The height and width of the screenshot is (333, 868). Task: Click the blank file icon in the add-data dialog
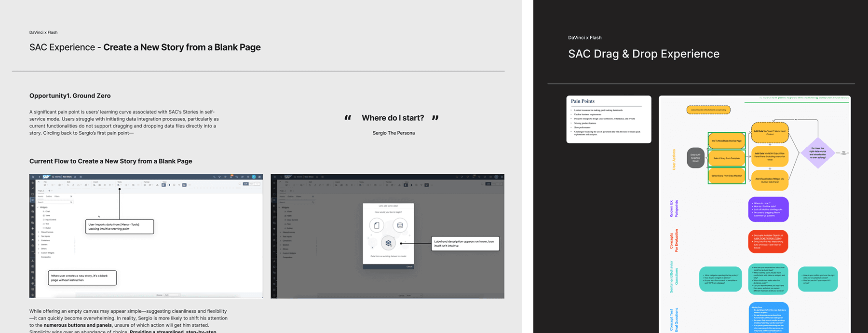pos(377,225)
